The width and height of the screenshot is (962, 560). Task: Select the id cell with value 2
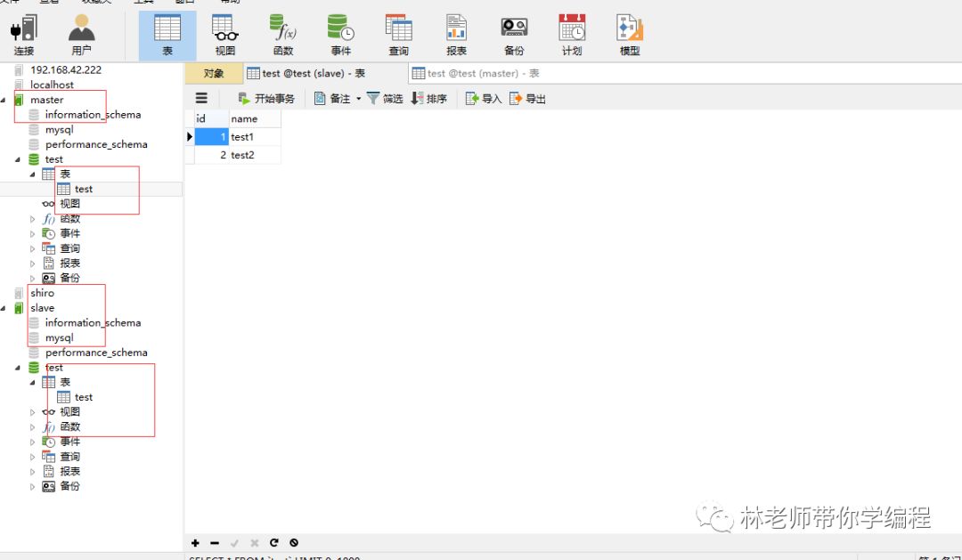212,155
